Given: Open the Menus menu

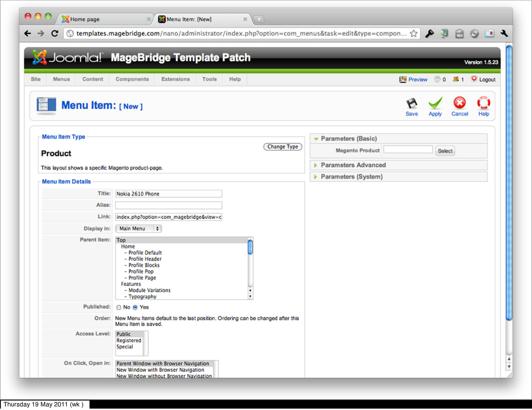Looking at the screenshot, I should pyautogui.click(x=62, y=79).
